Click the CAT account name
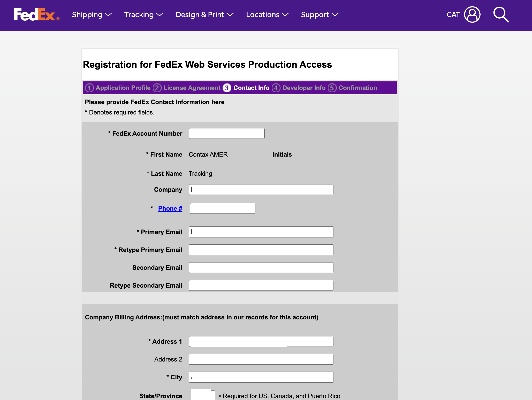Viewport: 532px width, 400px height. coord(453,14)
